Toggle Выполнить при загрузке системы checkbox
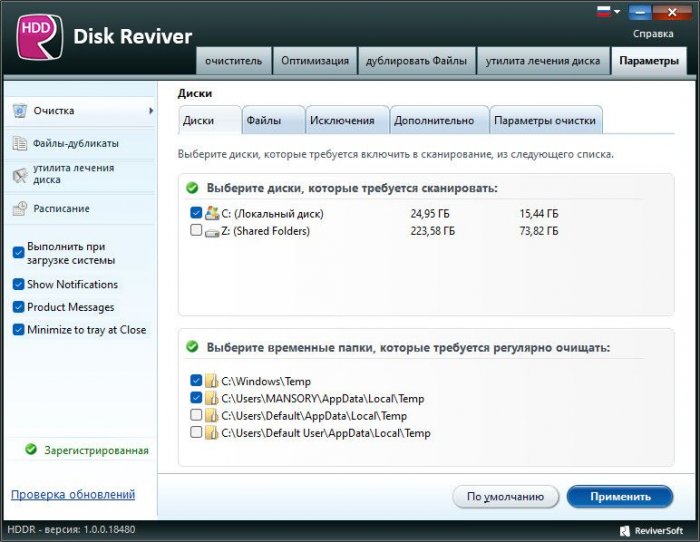Viewport: 700px width, 542px height. click(x=18, y=253)
